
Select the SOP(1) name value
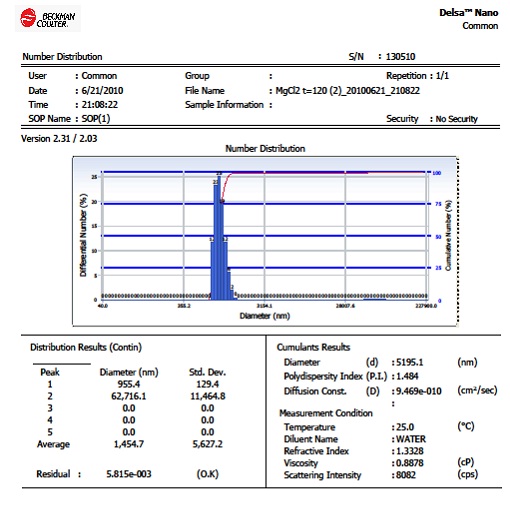96,119
